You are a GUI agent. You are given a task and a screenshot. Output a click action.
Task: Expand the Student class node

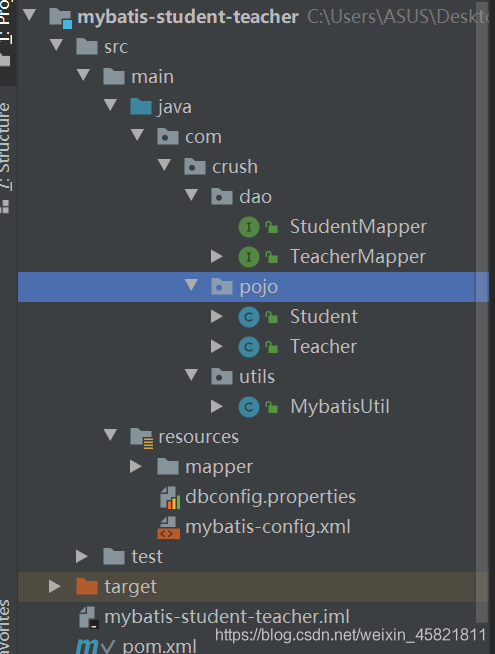point(217,317)
